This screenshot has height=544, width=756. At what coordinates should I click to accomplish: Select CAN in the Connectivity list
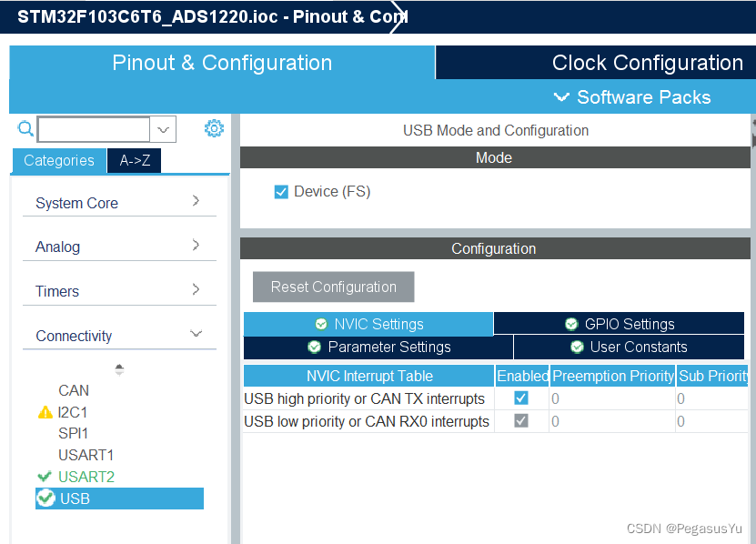click(x=74, y=390)
